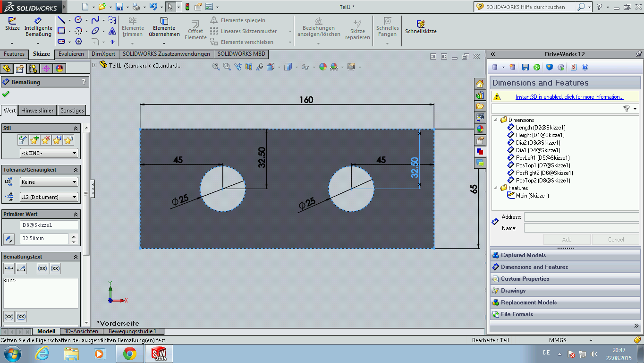644x363 pixels.
Task: Undo the last action
Action: tap(153, 7)
